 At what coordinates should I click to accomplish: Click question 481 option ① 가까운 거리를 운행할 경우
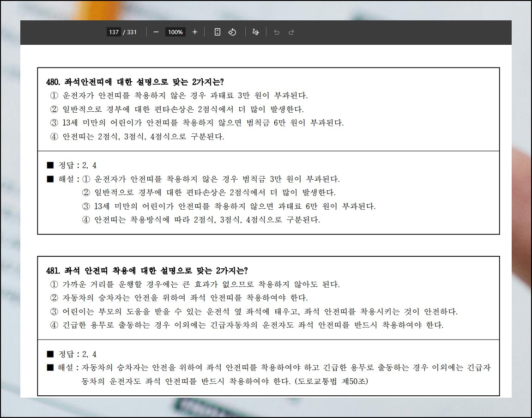(x=195, y=284)
